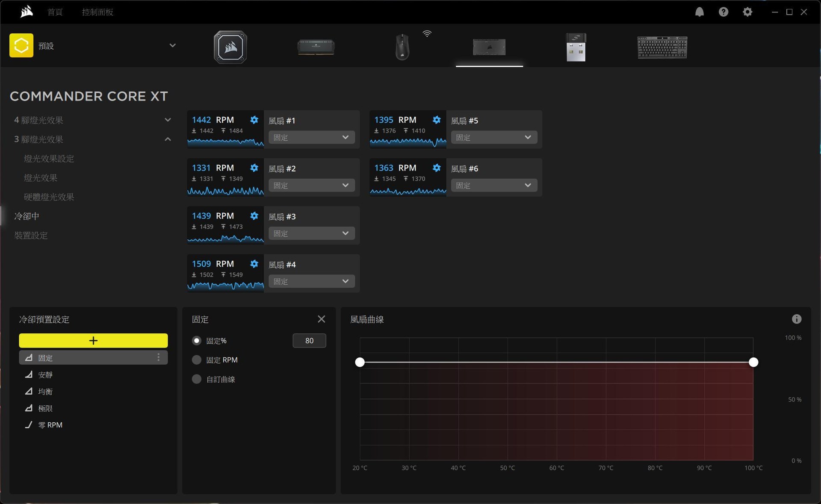Select the USB wireless receiver device
This screenshot has width=821, height=504.
tap(576, 47)
